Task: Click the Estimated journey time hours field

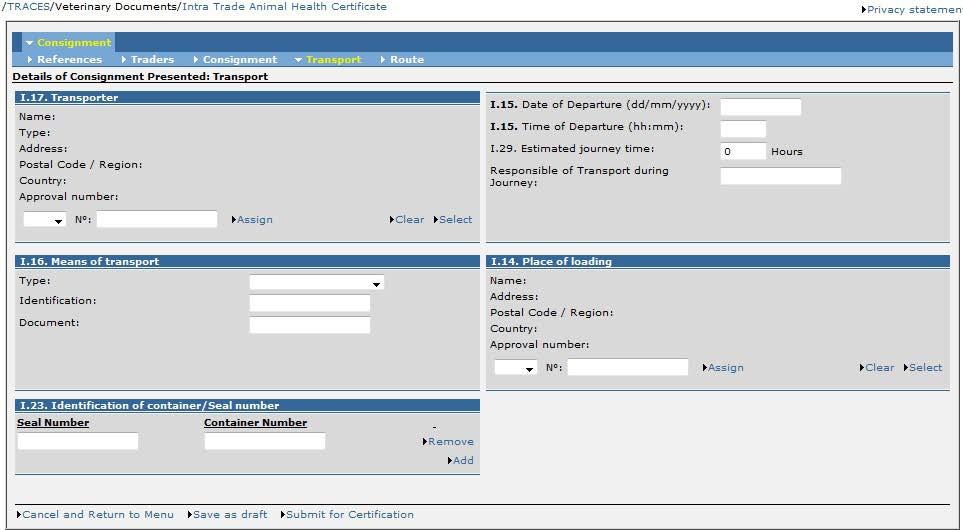Action: coord(743,151)
